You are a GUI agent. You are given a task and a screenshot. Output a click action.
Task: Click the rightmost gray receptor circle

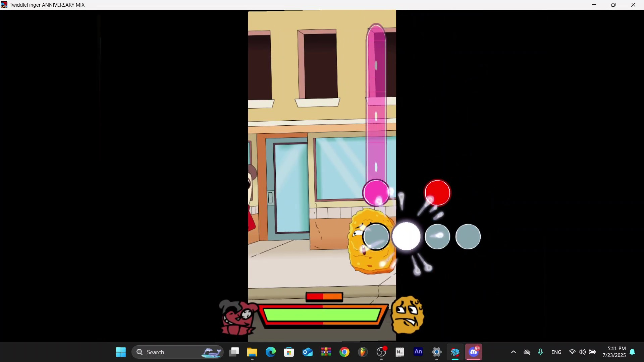click(x=468, y=237)
